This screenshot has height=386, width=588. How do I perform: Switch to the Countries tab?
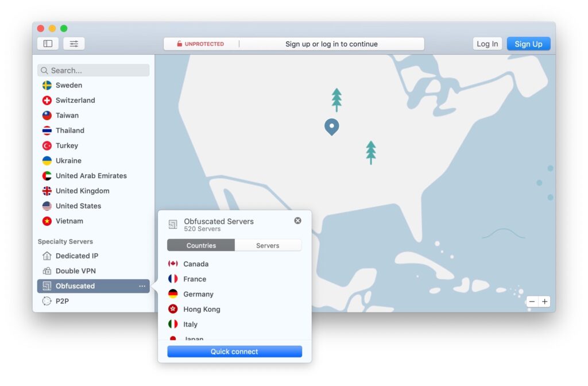coord(201,245)
